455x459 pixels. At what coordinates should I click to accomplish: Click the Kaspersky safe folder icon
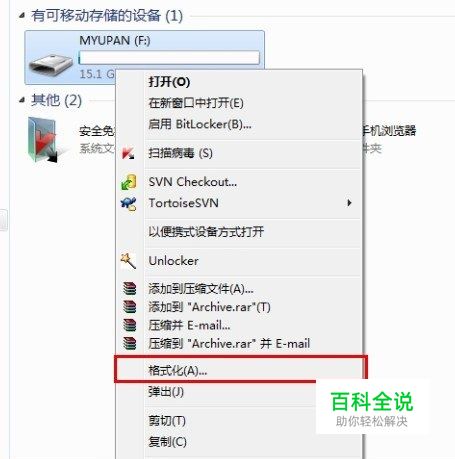coord(43,140)
